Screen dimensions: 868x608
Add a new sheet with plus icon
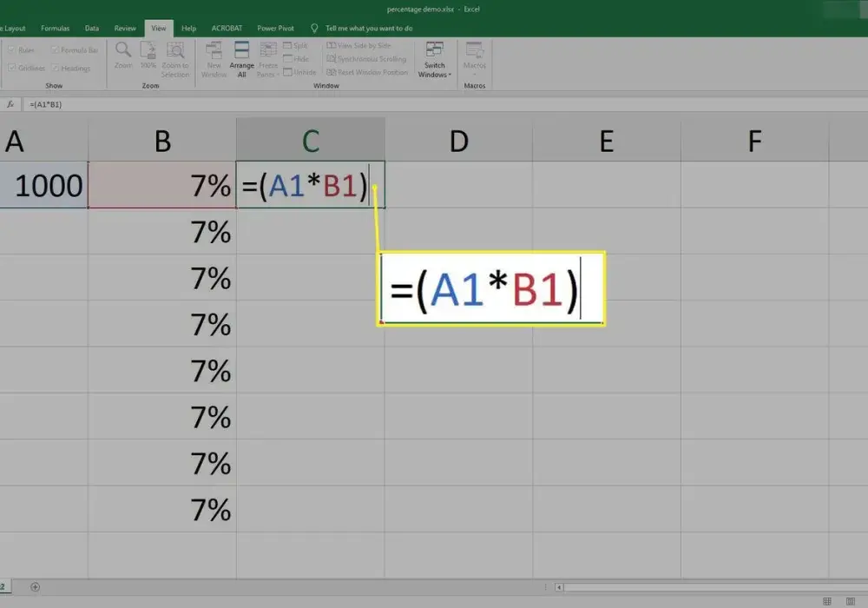point(35,587)
